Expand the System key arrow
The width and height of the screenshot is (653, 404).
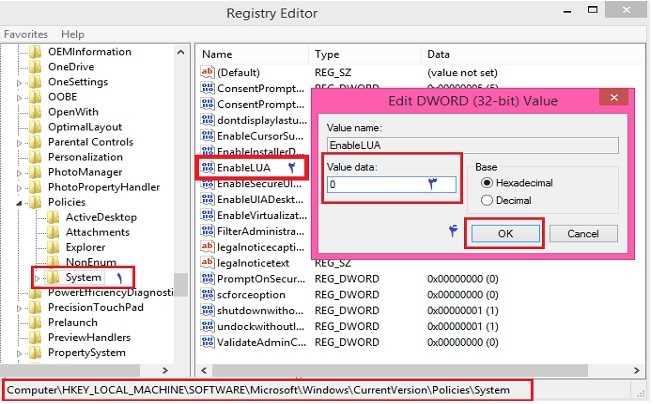(39, 278)
